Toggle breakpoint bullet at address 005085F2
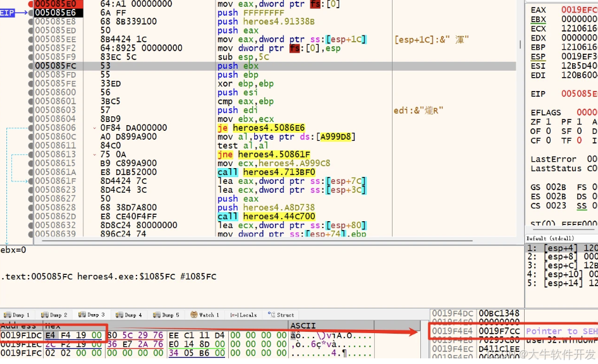The width and height of the screenshot is (598, 364). click(30, 48)
